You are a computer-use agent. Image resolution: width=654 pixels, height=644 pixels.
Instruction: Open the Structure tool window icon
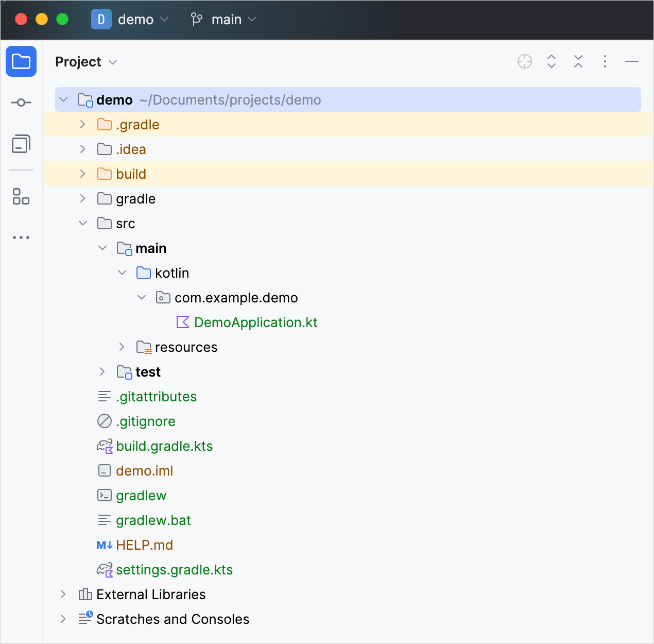click(21, 197)
